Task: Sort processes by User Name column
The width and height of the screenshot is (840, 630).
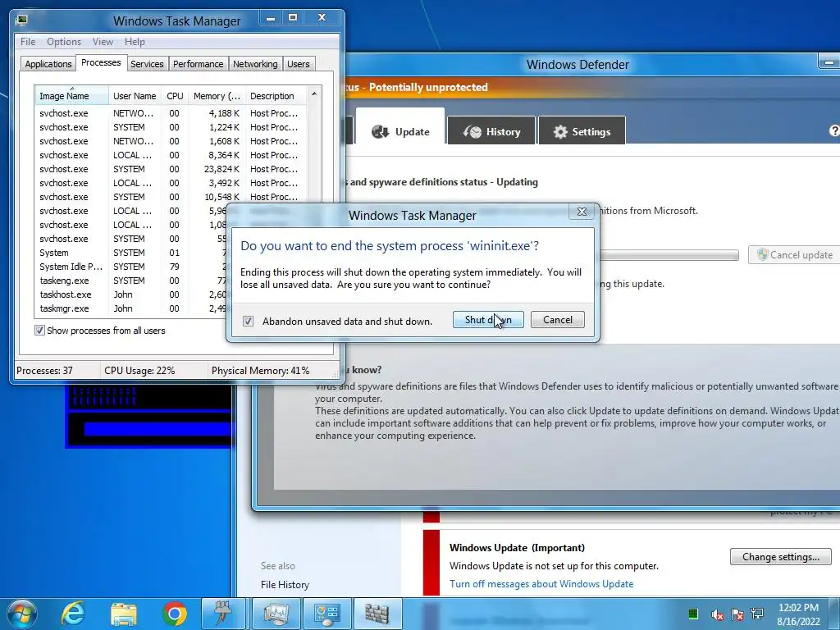Action: pyautogui.click(x=135, y=96)
